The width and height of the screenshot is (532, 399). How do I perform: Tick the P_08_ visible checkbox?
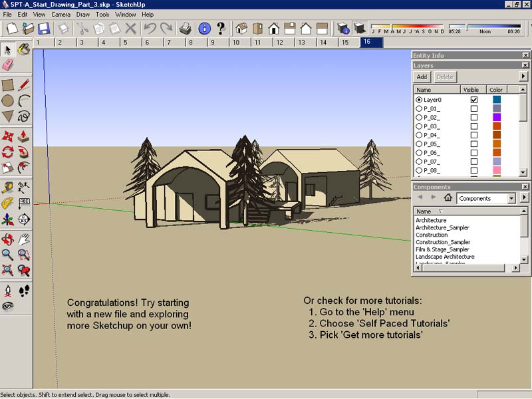point(474,170)
